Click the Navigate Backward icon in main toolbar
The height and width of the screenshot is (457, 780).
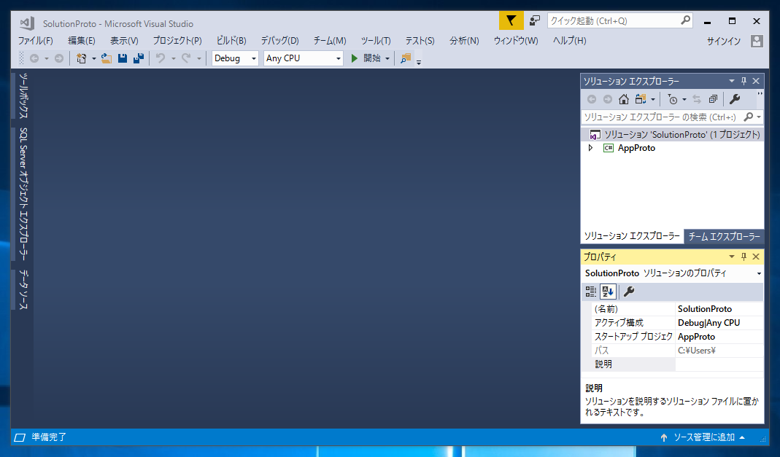click(x=34, y=58)
